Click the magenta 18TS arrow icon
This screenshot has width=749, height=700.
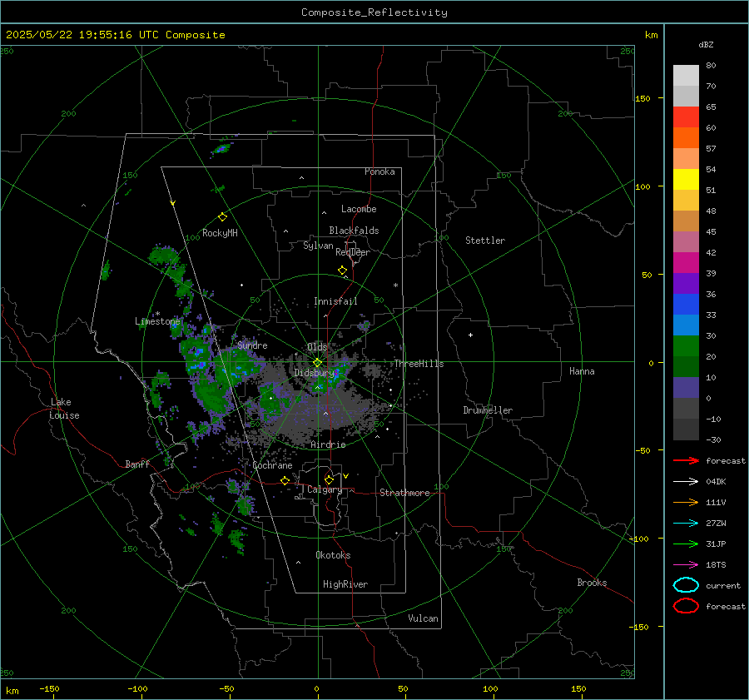pos(686,565)
